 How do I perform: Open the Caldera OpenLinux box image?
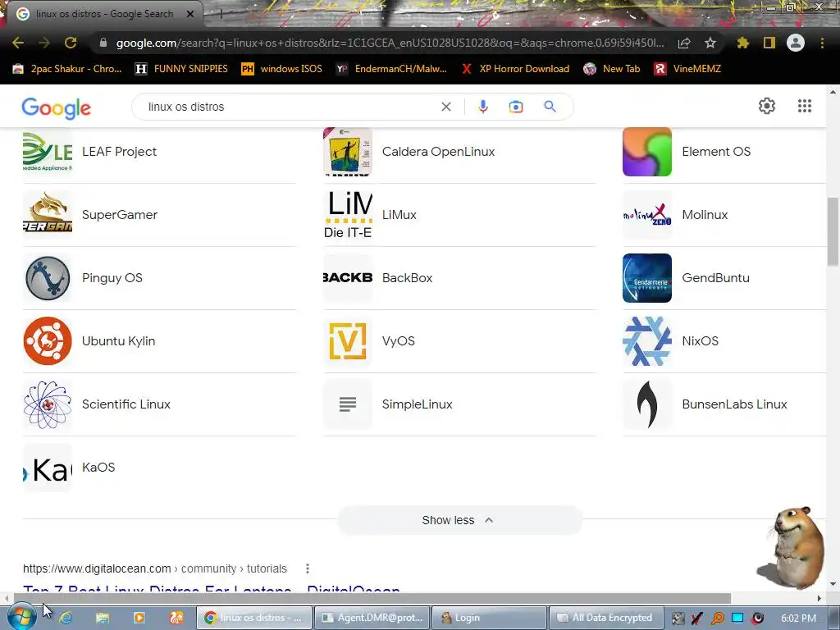(348, 152)
